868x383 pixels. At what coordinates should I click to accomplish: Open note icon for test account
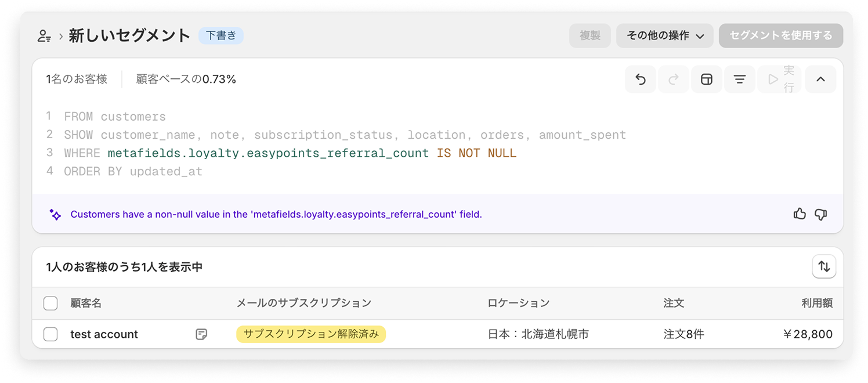click(x=201, y=334)
